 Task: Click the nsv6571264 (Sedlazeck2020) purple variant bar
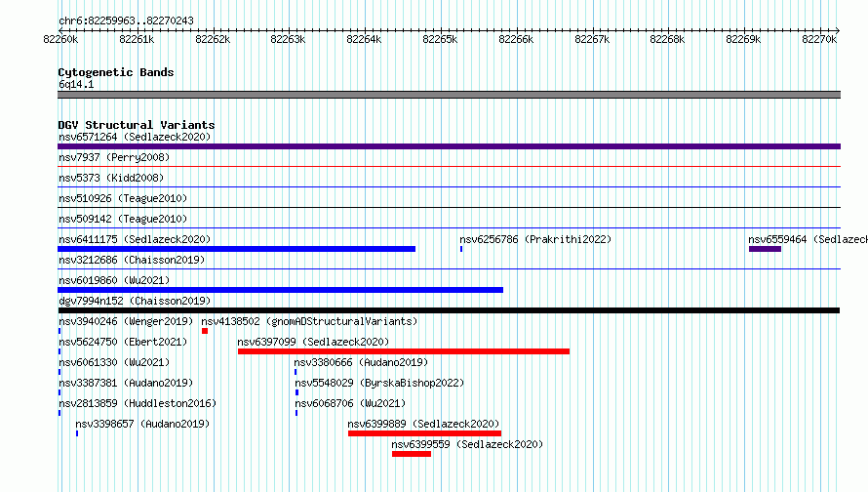tap(449, 146)
